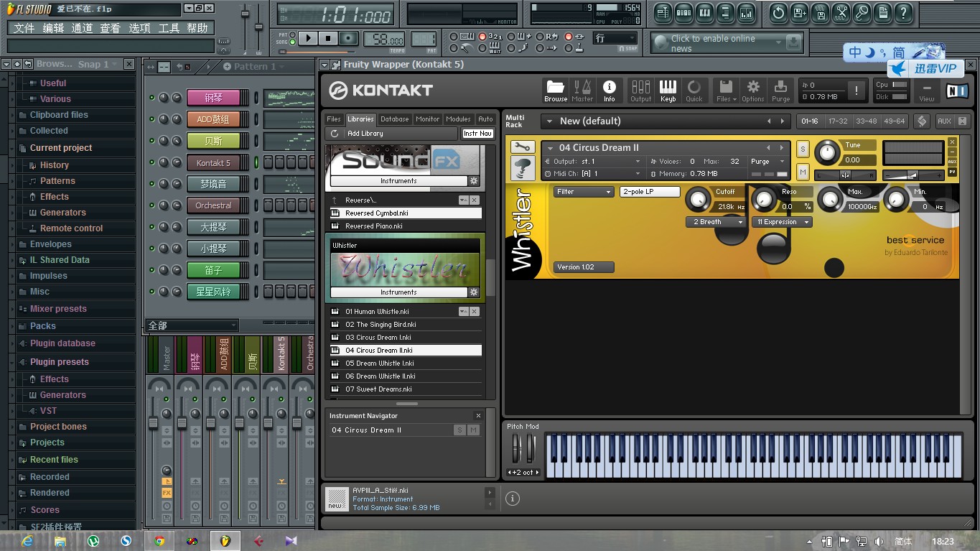Screen dimensions: 980x551
Task: Adjust the instrument pan slider
Action: (x=845, y=175)
